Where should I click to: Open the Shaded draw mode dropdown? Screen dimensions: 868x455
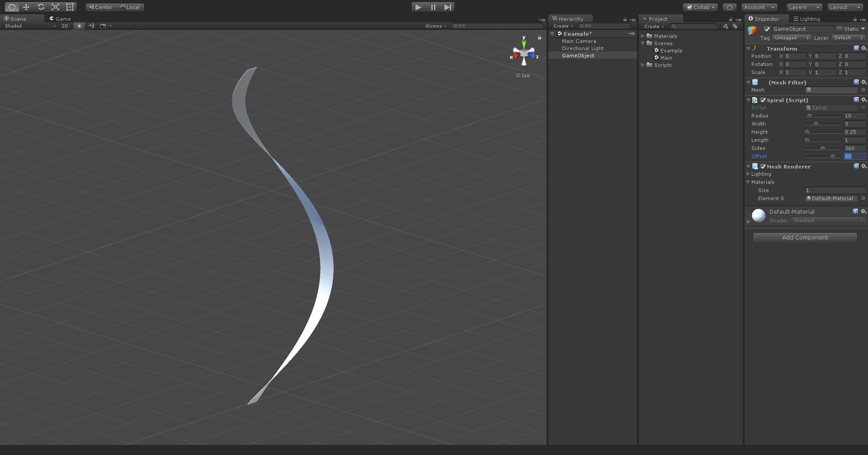click(30, 26)
